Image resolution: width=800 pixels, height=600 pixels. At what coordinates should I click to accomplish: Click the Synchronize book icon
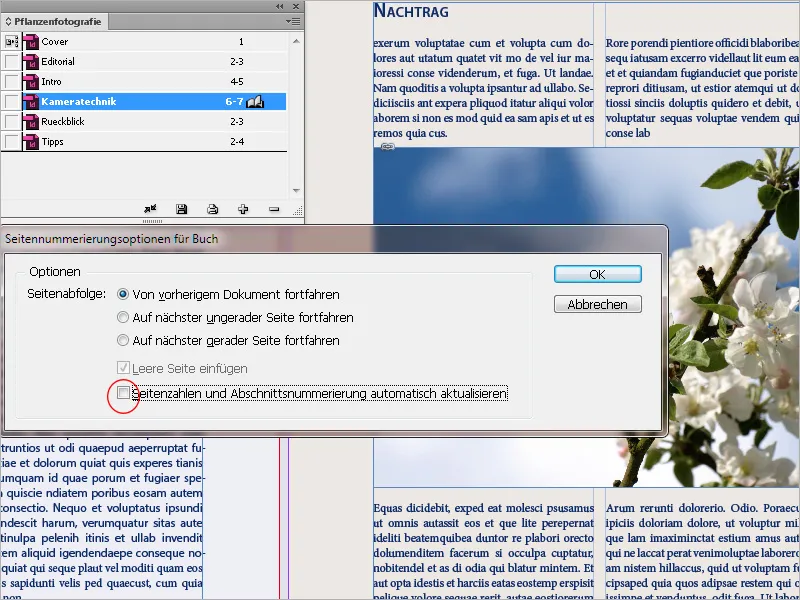(x=148, y=209)
